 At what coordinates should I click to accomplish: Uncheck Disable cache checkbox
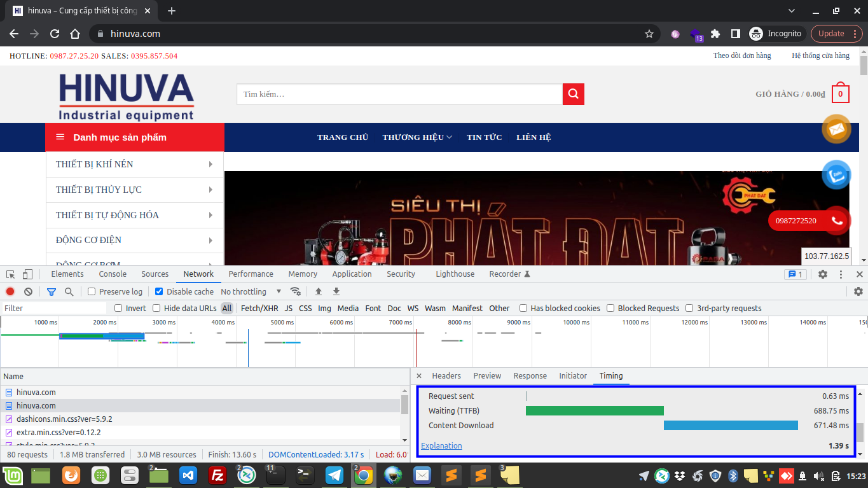pyautogui.click(x=159, y=291)
